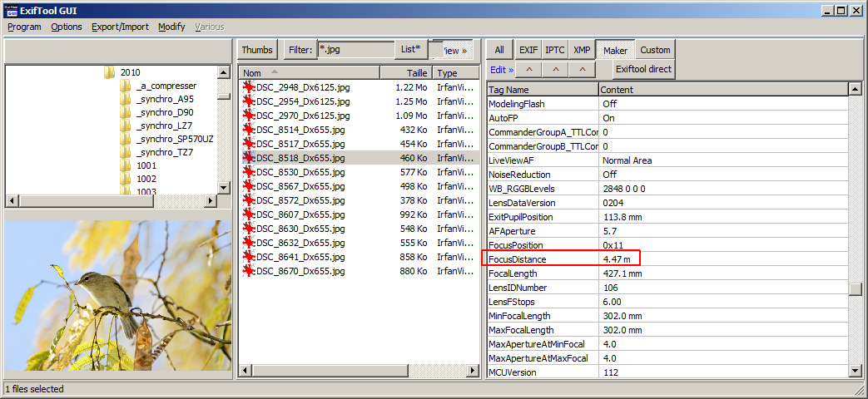The height and width of the screenshot is (399, 868).
Task: Select the WB_RGGBLevels tag row
Action: pyautogui.click(x=667, y=189)
